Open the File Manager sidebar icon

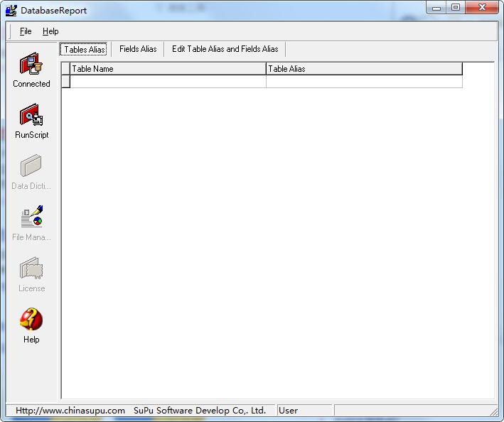31,217
